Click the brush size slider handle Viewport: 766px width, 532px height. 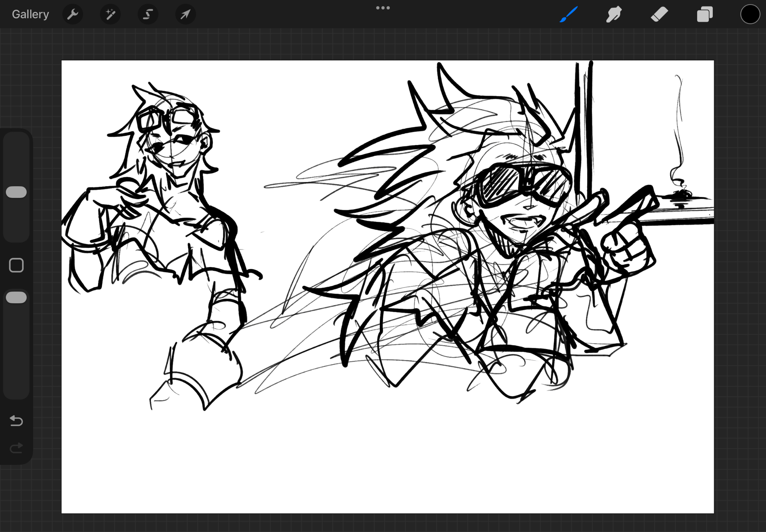(x=16, y=192)
